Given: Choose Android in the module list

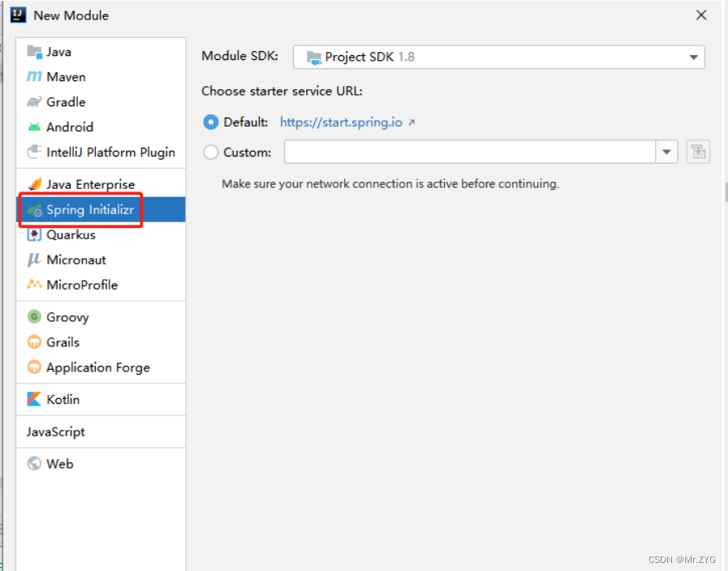Looking at the screenshot, I should tap(101, 127).
